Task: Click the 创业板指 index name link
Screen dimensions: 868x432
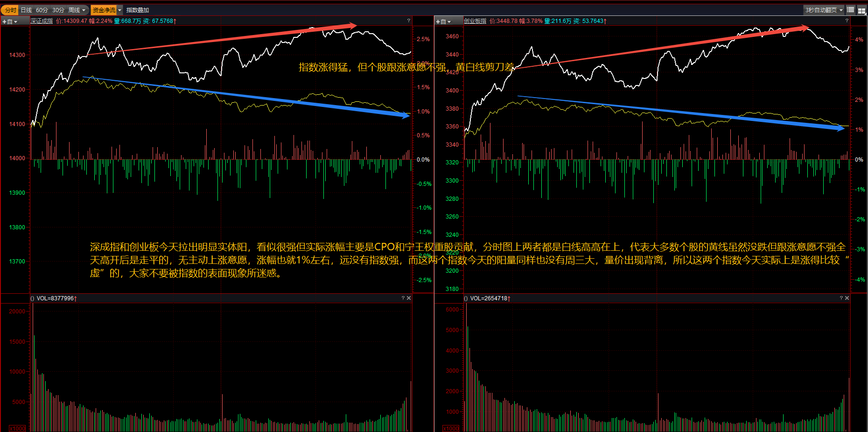Action: (475, 21)
